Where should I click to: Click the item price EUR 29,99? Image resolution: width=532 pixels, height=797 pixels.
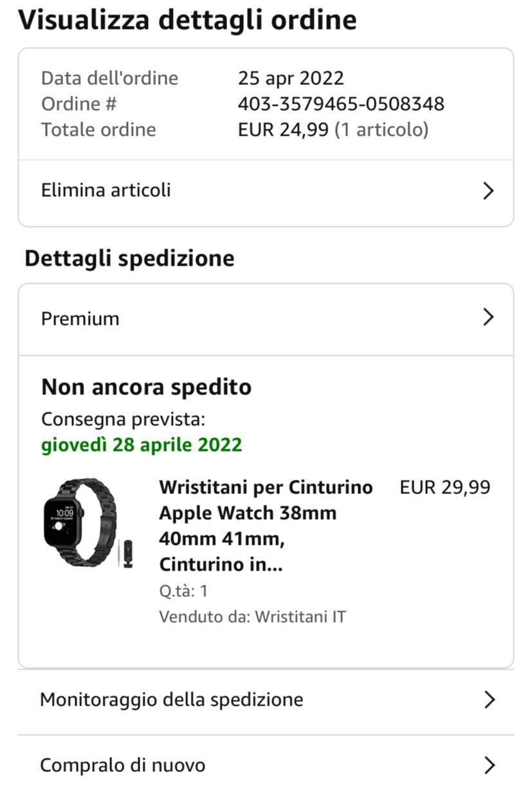coord(445,487)
